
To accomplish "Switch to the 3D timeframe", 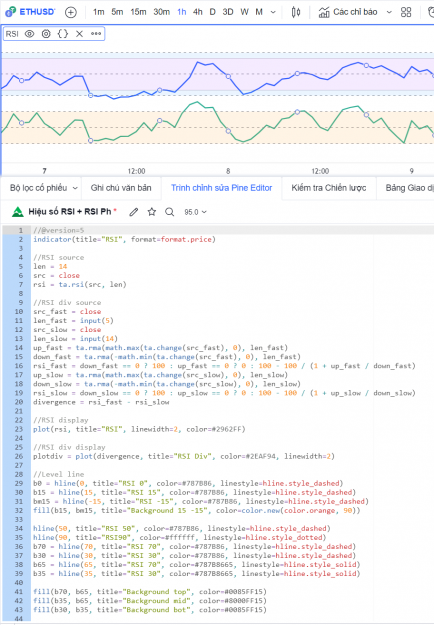I will (228, 12).
